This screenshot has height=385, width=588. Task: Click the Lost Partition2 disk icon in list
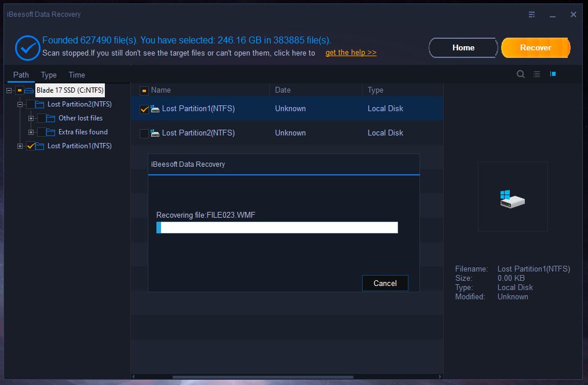(155, 133)
